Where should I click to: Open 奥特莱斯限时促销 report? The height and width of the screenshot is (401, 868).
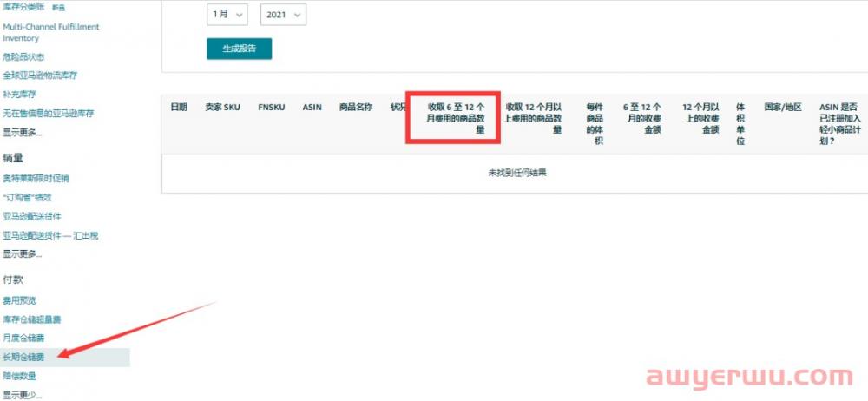(x=36, y=178)
